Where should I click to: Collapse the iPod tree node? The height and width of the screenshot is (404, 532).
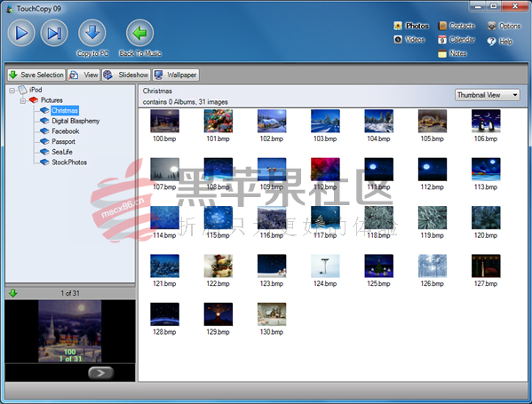click(12, 91)
